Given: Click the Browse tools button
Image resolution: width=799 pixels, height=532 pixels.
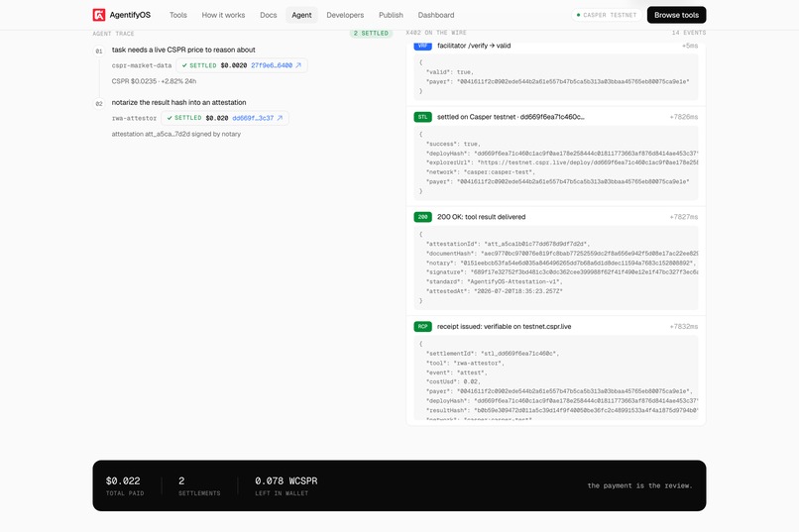Looking at the screenshot, I should (676, 15).
